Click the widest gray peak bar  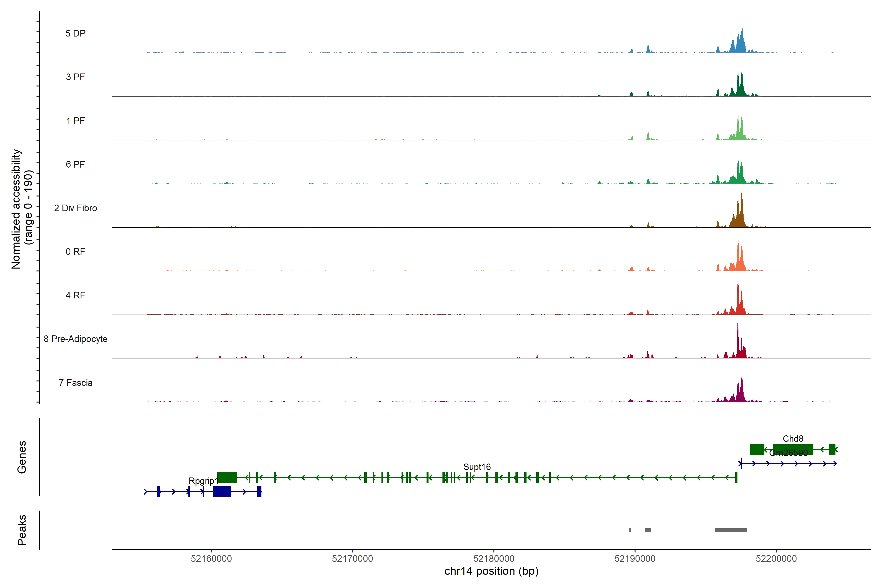(731, 530)
